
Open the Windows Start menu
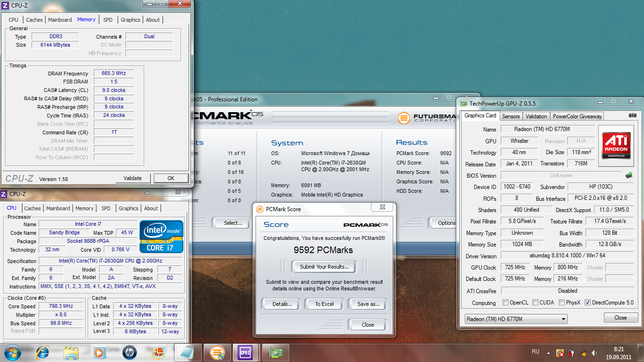(x=13, y=352)
